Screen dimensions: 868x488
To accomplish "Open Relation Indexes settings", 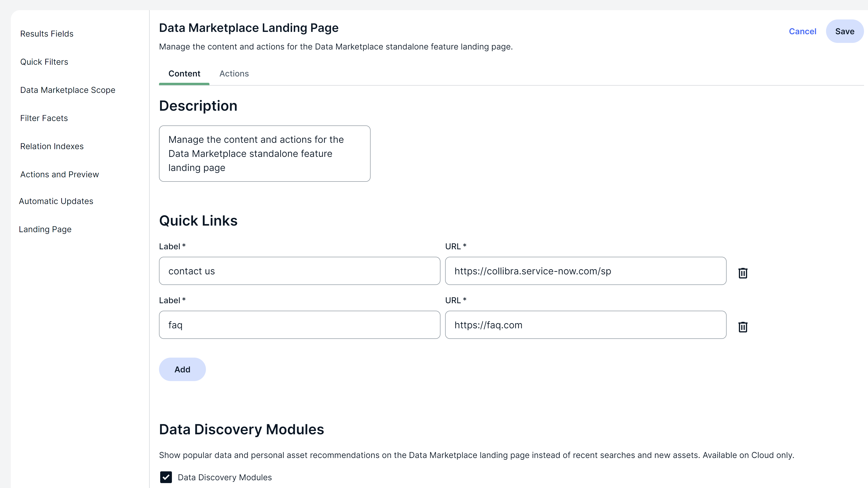I will pyautogui.click(x=52, y=146).
